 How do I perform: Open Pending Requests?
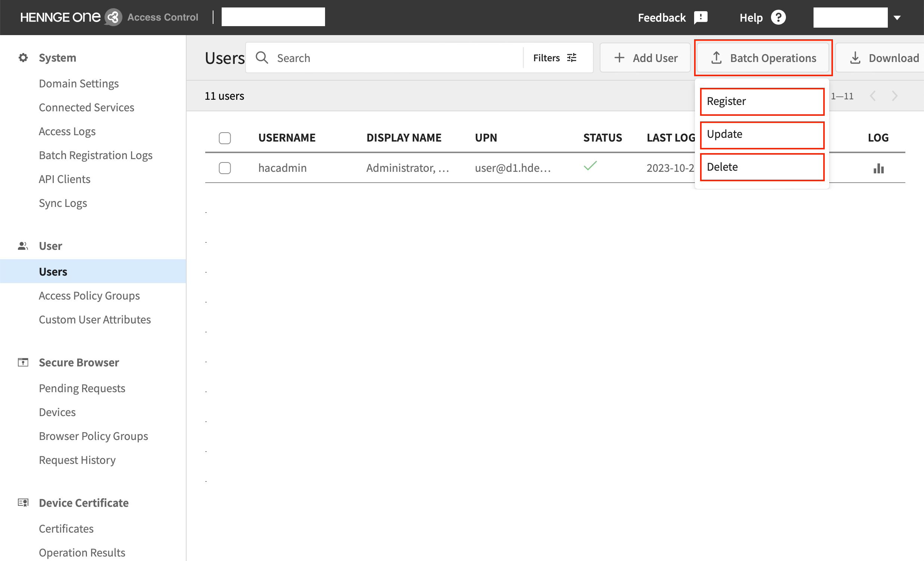click(82, 388)
